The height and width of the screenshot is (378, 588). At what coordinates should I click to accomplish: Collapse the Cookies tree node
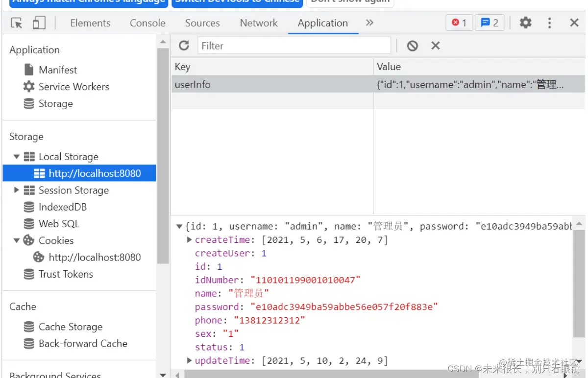(x=17, y=240)
